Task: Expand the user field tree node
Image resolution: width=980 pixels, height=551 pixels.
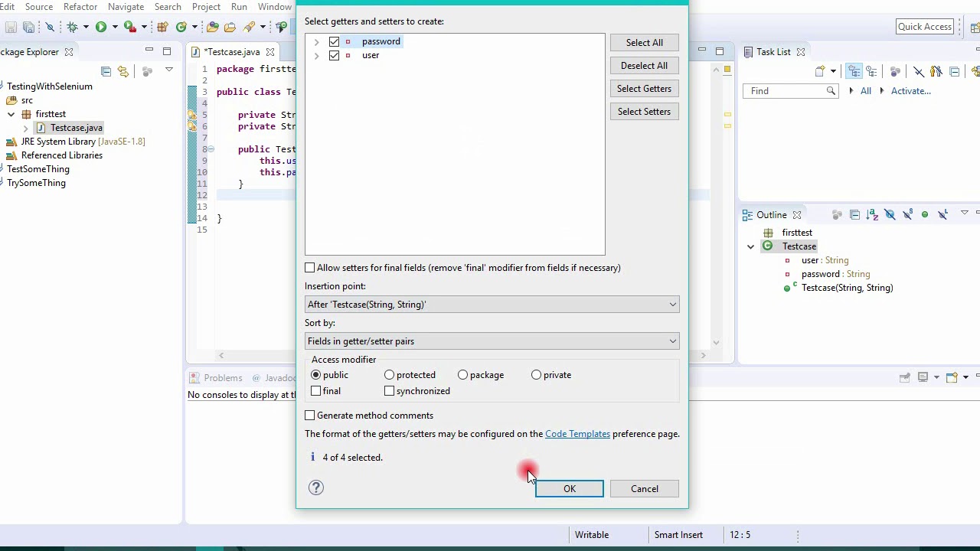Action: tap(316, 55)
